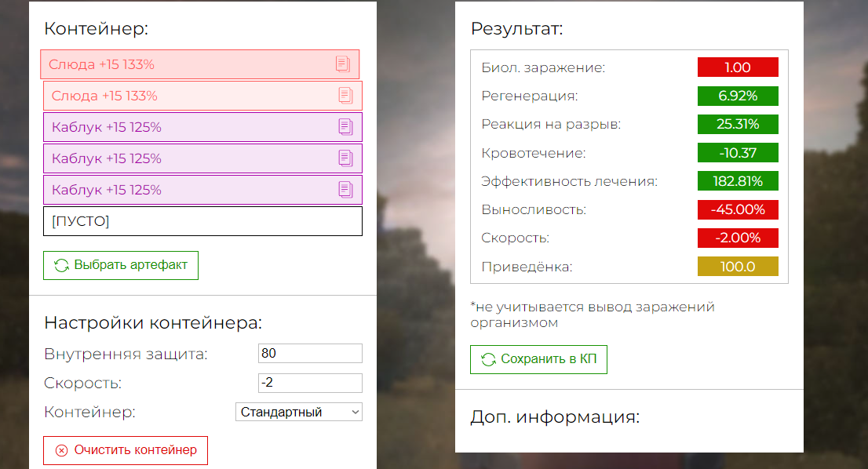Click the copy icon on the second Каблук row

[x=345, y=158]
